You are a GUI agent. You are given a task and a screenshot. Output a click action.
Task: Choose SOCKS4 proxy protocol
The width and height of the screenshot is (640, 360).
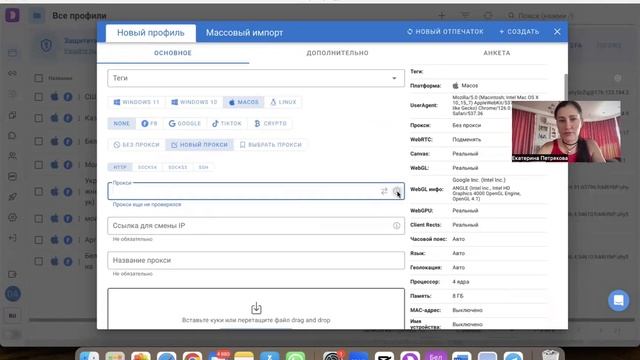coord(147,167)
